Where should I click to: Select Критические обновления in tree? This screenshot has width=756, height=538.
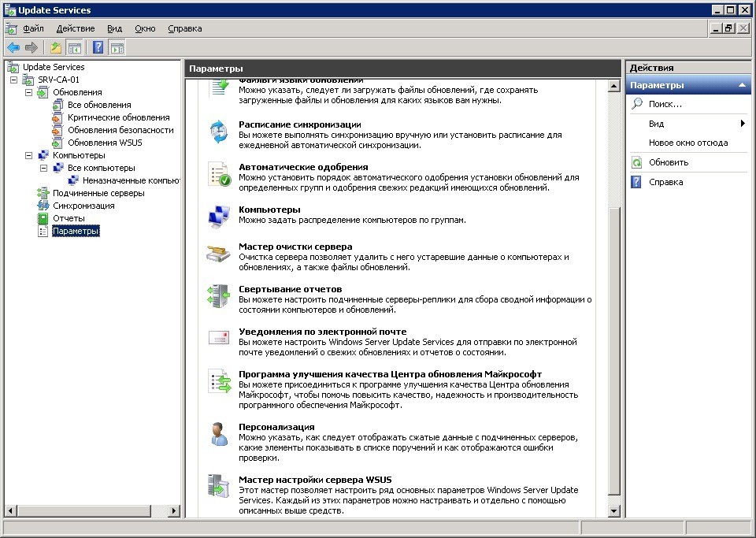[119, 117]
